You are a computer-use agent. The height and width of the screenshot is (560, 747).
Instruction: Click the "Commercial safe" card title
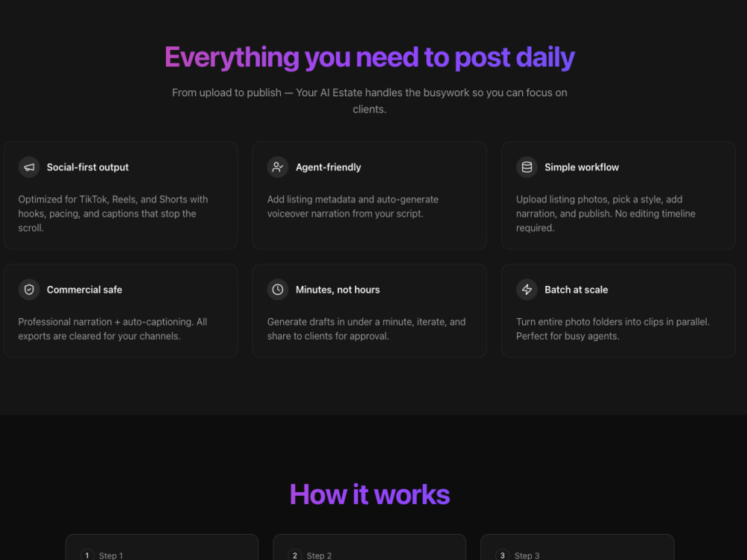[x=84, y=290]
